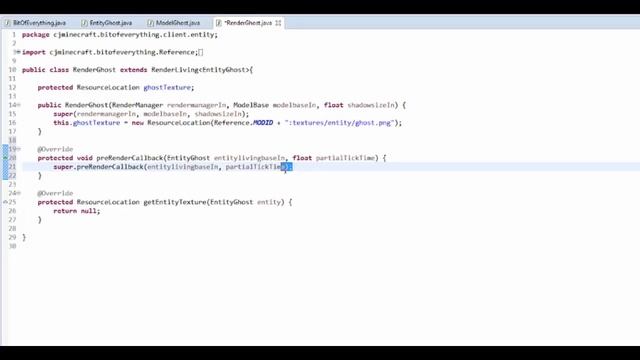Collapse the preRenderCallback method fold marker
Screen dimensions: 640x360
coord(18,149)
